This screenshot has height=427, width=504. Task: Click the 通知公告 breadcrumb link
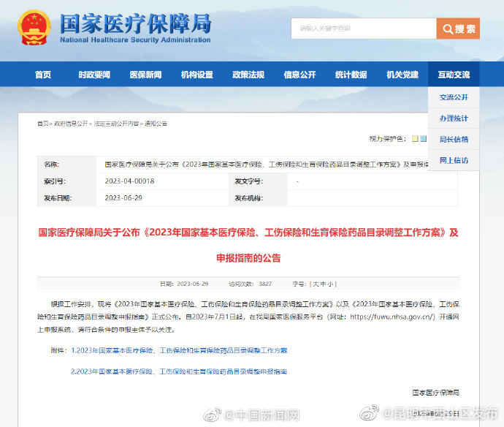coord(156,124)
